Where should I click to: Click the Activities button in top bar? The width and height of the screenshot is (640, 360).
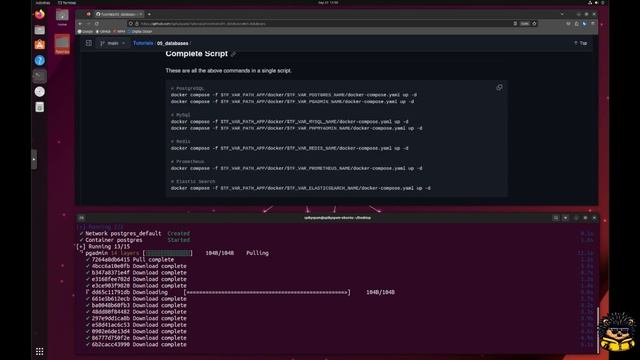click(42, 2)
